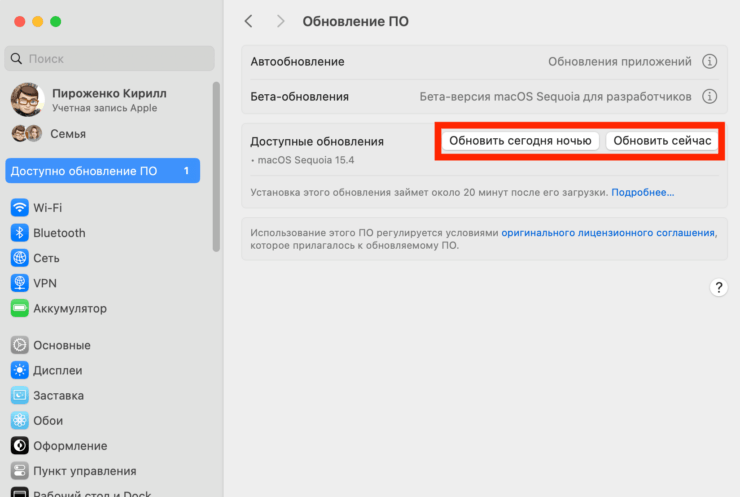Open the Сеть settings label
This screenshot has height=497, width=740.
[46, 258]
